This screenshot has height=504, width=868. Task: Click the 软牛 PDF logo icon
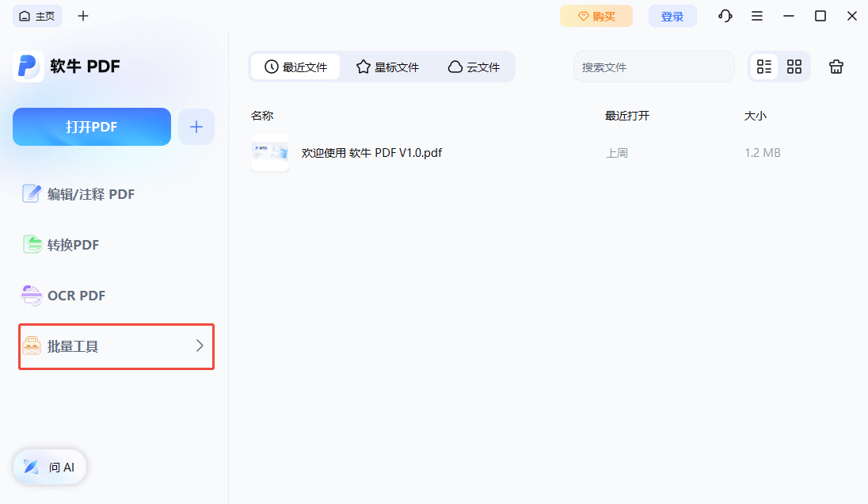tap(29, 67)
